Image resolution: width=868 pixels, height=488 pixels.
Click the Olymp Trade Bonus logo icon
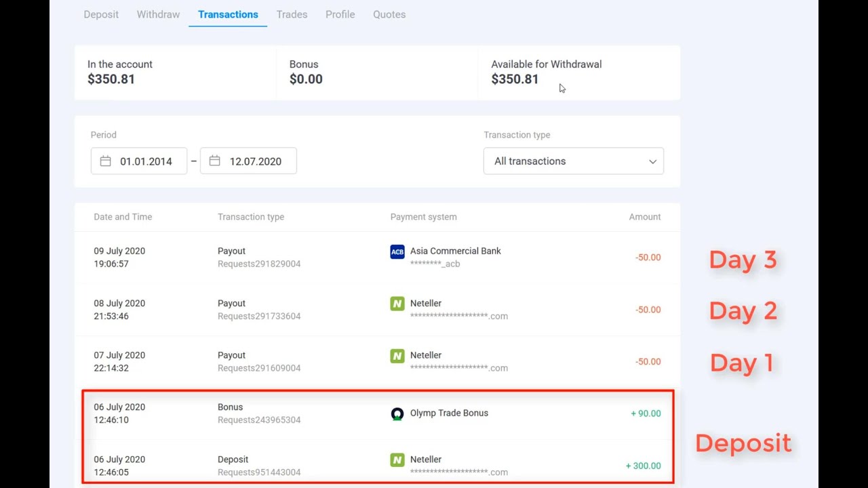397,413
